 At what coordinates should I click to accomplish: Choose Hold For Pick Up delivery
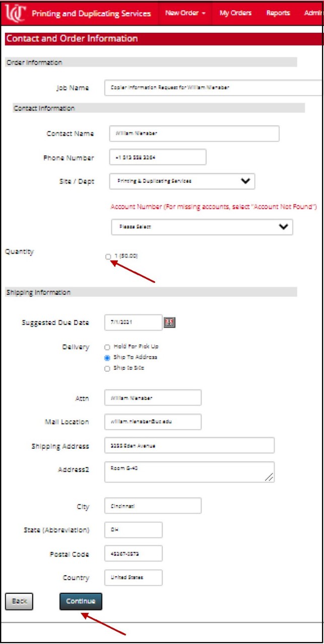tap(107, 347)
